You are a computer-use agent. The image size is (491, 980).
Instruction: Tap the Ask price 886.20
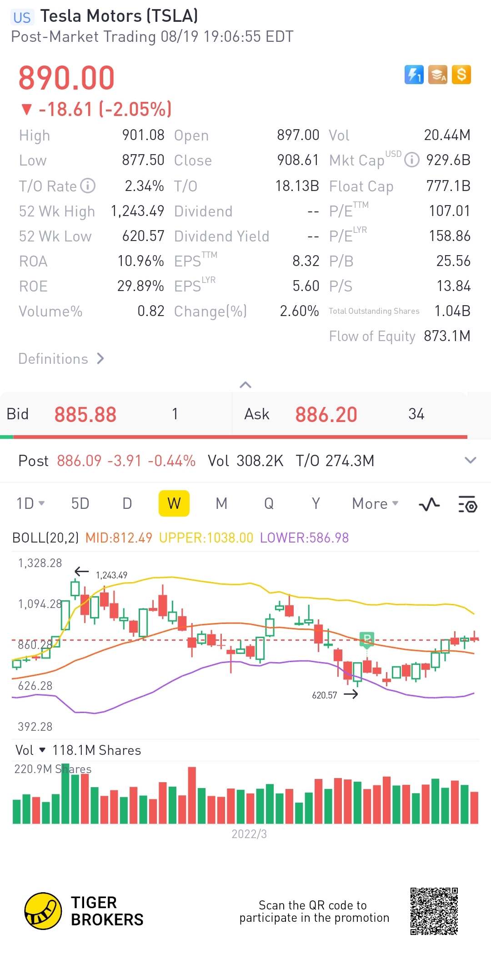[x=326, y=415]
